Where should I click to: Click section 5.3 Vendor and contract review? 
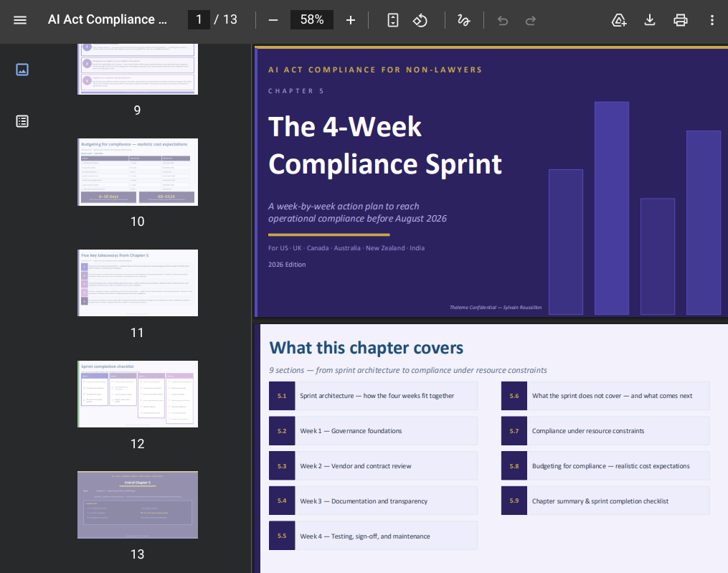(x=373, y=465)
